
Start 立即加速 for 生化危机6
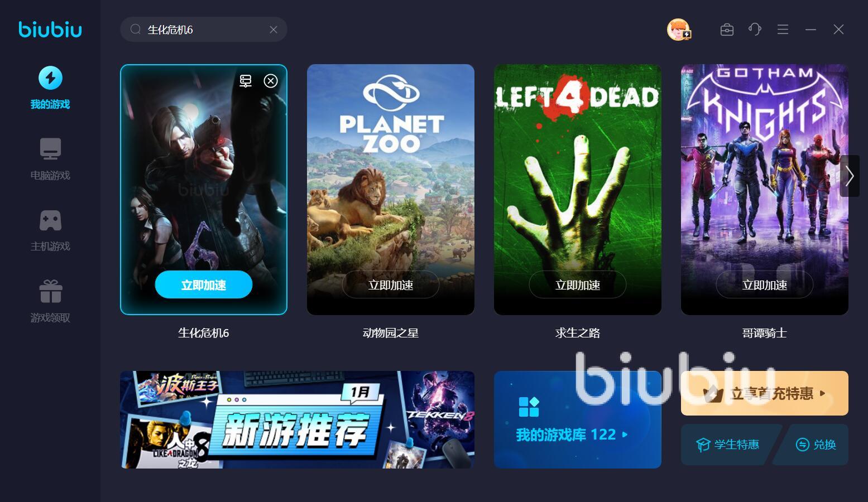pyautogui.click(x=204, y=285)
